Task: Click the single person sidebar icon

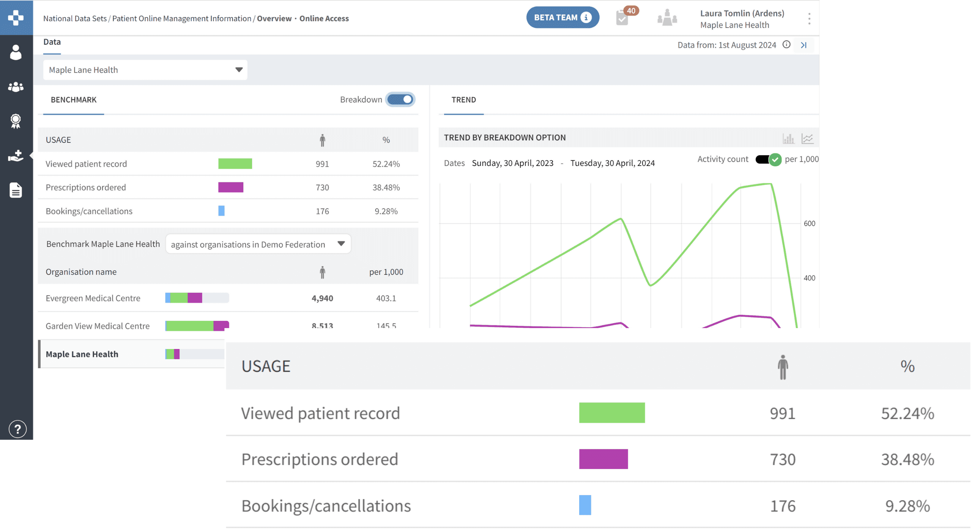Action: 16,52
